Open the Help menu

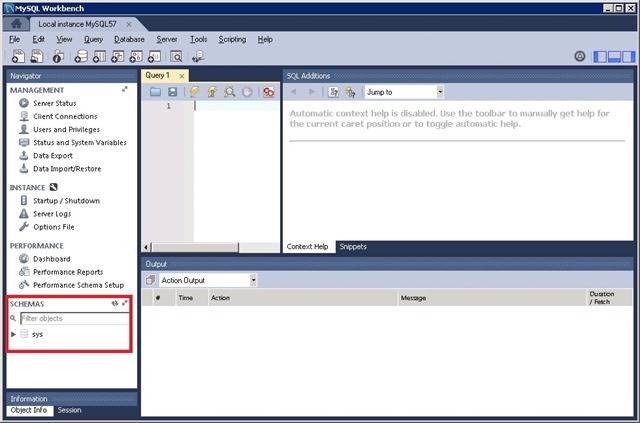pos(265,39)
